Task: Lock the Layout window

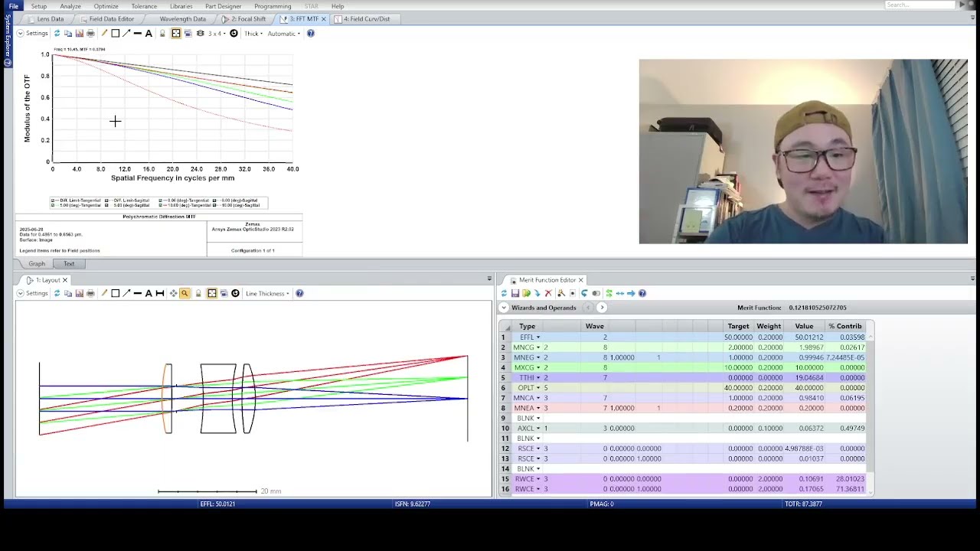Action: pyautogui.click(x=198, y=294)
